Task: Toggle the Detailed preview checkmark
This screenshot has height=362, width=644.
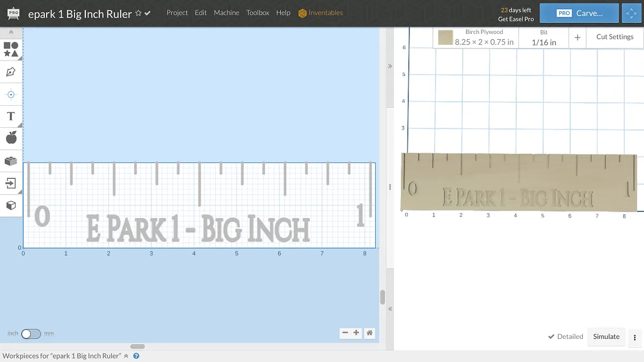Action: (x=565, y=337)
